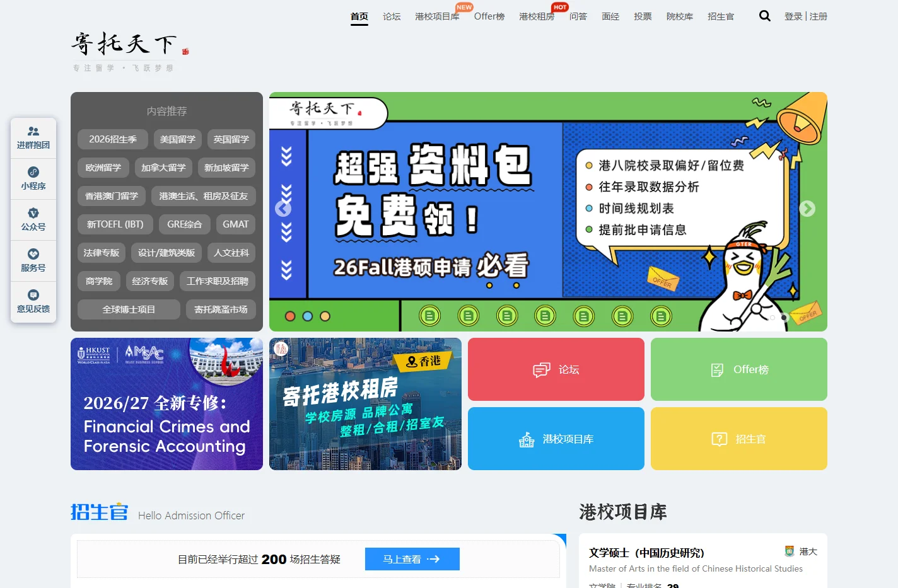The height and width of the screenshot is (588, 898).
Task: Click the 欧洲留学 tag
Action: click(x=103, y=168)
